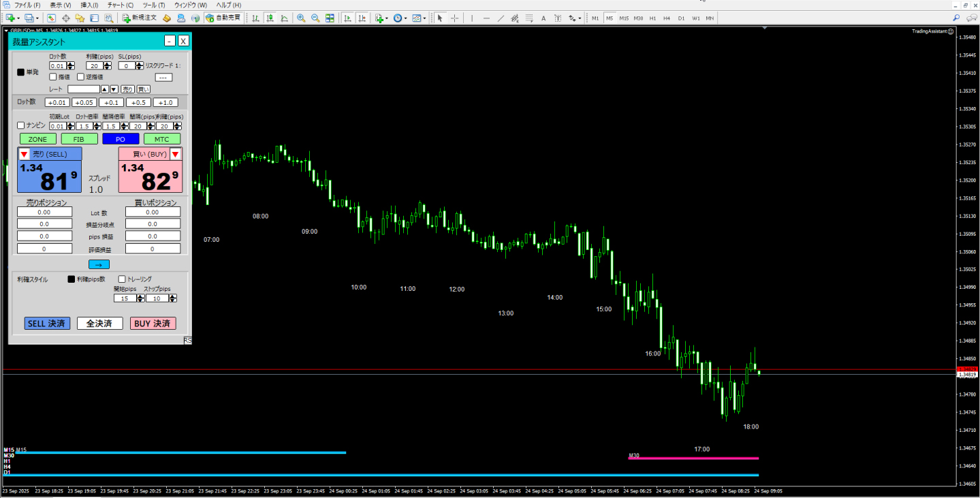Select the blue PO mode button

point(121,139)
